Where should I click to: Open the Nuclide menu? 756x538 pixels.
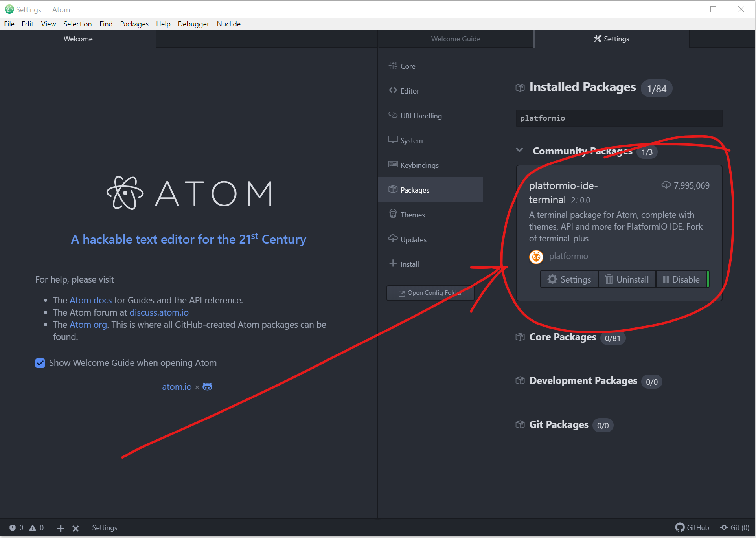point(228,24)
